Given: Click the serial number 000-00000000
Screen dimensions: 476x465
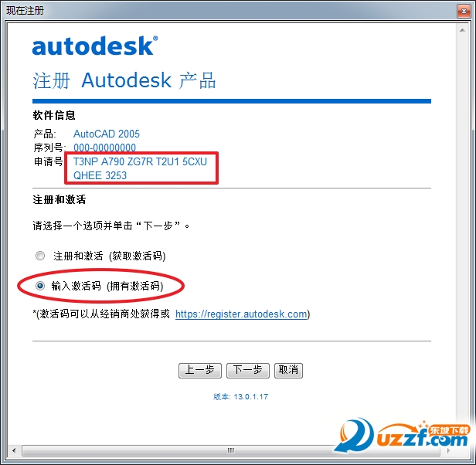Looking at the screenshot, I should coord(104,148).
